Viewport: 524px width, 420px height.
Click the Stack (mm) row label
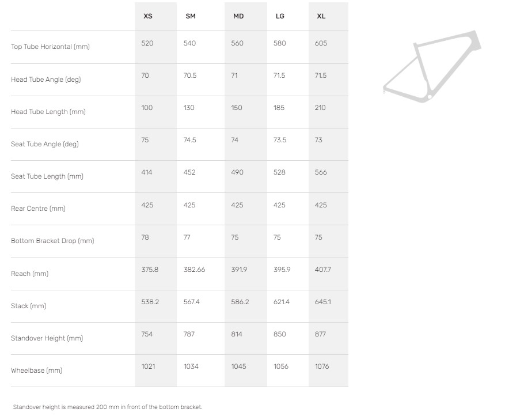click(x=28, y=306)
